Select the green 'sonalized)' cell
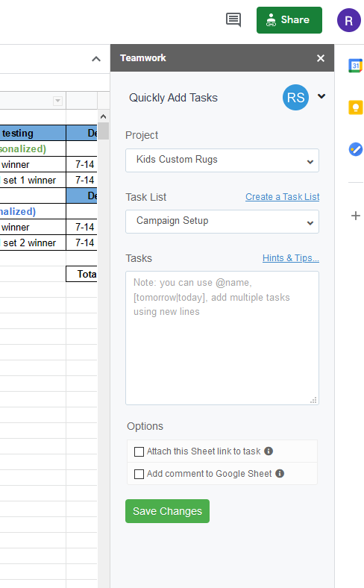Image resolution: width=364 pixels, height=588 pixels. [x=33, y=149]
